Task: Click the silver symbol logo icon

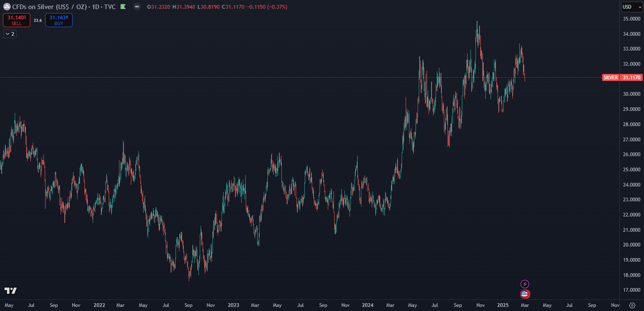Action: click(7, 7)
